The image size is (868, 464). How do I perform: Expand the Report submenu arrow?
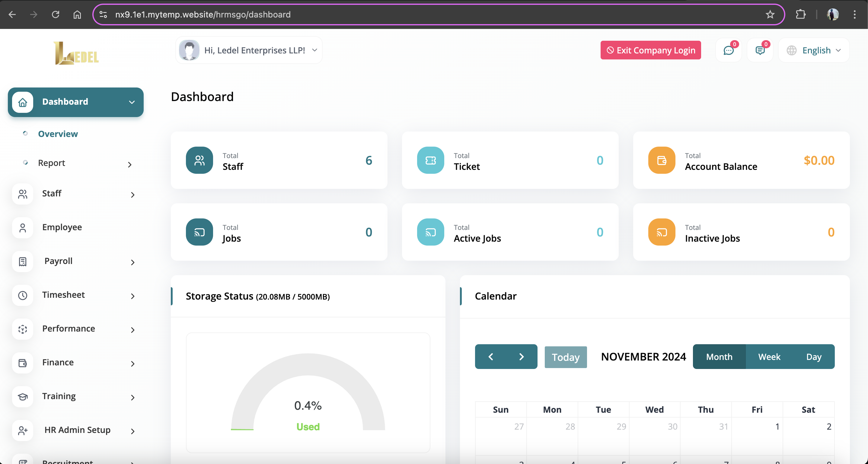(130, 164)
